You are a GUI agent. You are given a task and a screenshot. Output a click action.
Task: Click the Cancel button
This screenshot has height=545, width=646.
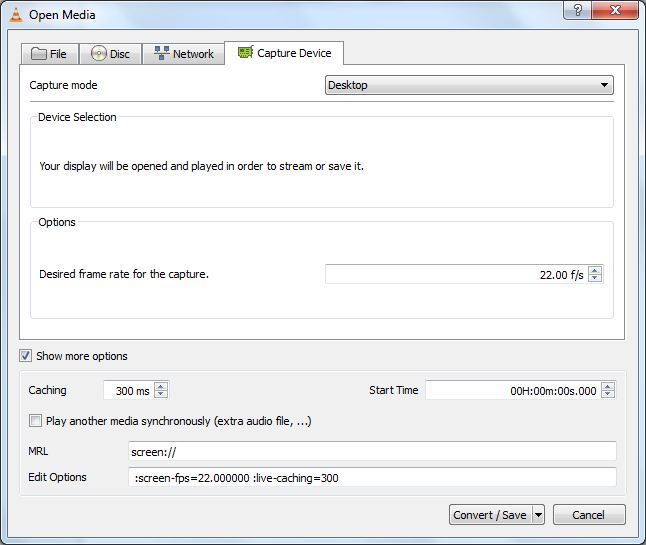589,515
